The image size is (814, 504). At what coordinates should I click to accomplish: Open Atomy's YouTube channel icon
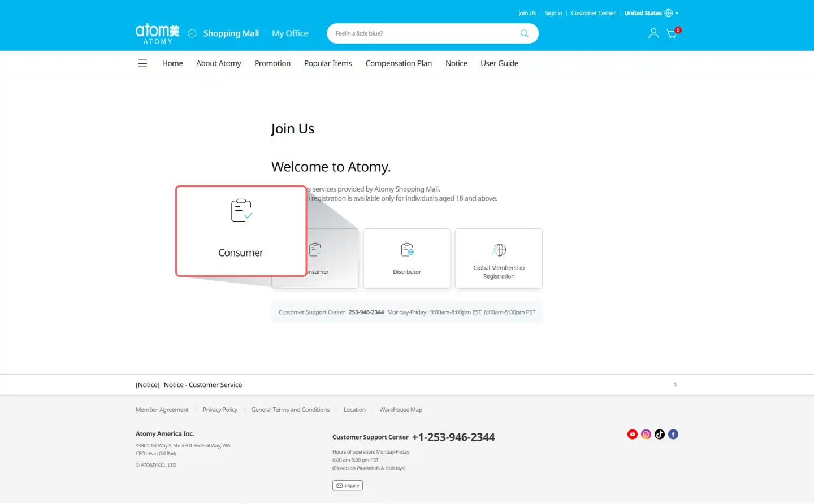click(633, 434)
